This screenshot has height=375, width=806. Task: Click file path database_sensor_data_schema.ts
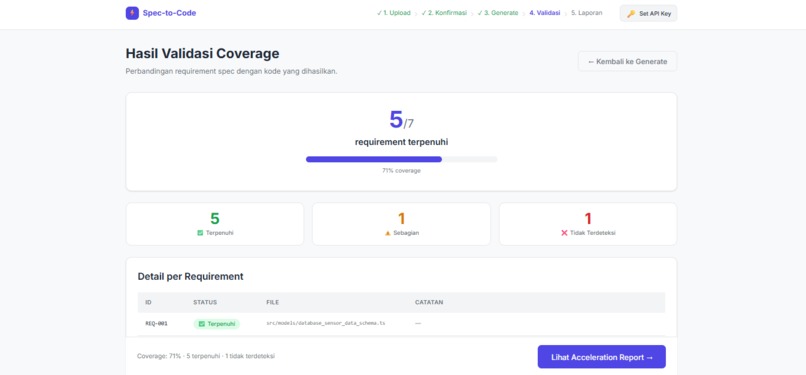326,324
